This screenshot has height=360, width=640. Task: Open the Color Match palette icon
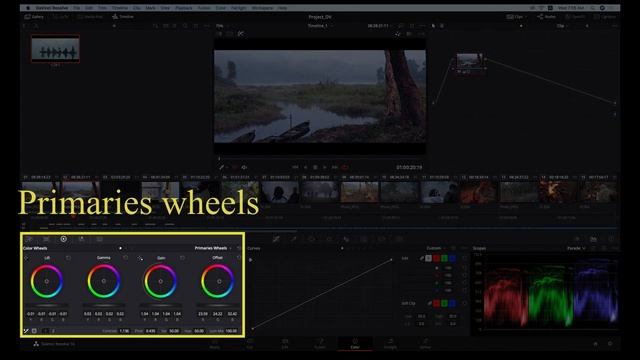[x=46, y=239]
